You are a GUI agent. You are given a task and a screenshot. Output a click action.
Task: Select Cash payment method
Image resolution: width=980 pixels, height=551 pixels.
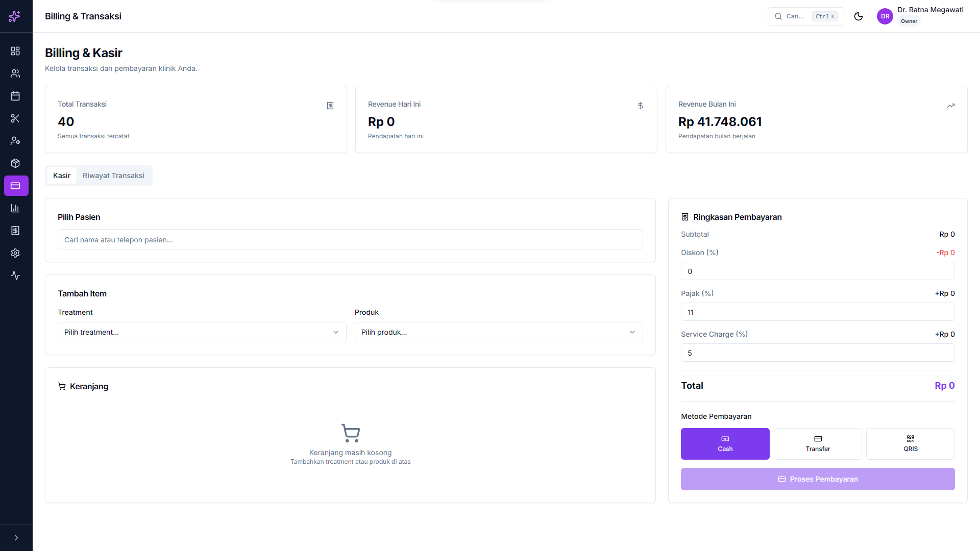point(725,444)
